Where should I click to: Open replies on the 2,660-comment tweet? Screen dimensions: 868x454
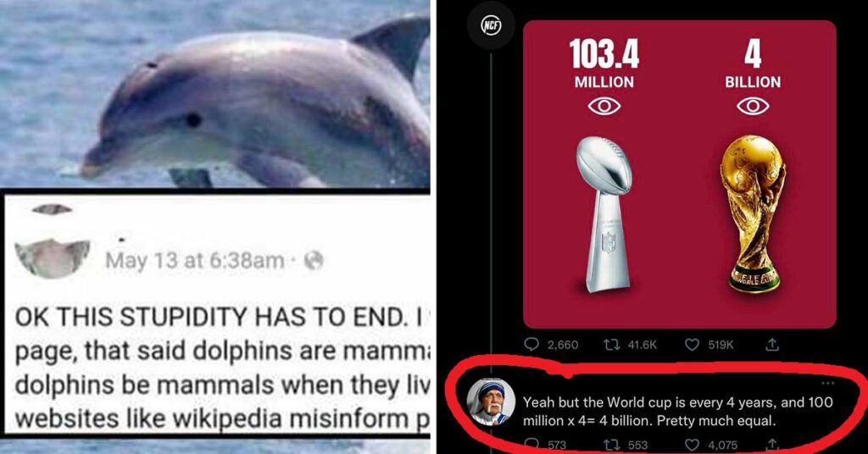tap(551, 345)
